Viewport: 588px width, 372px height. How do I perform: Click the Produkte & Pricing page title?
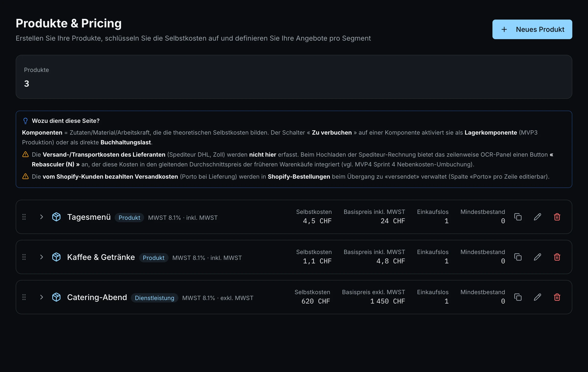pyautogui.click(x=69, y=23)
